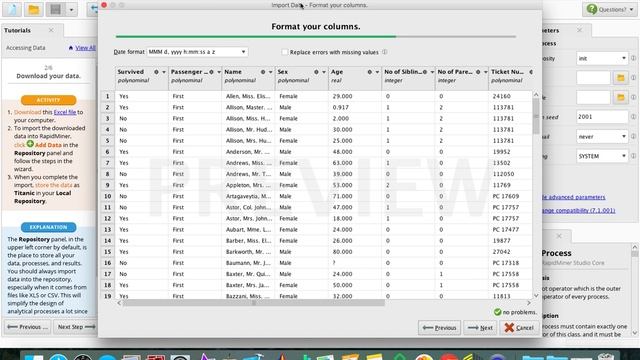The width and height of the screenshot is (640, 360).
Task: Click the open folder icon in toolbar
Action: coord(33,9)
